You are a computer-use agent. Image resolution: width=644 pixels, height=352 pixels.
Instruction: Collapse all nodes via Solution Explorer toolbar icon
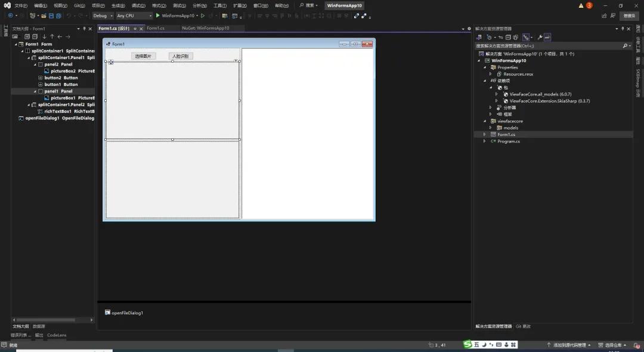[508, 37]
